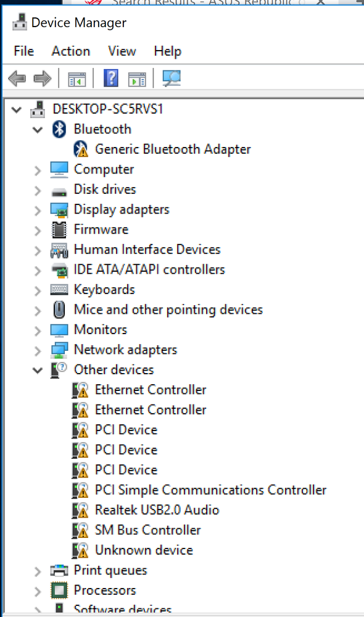Expand the Display adapters category
This screenshot has height=617, width=364.
point(38,210)
